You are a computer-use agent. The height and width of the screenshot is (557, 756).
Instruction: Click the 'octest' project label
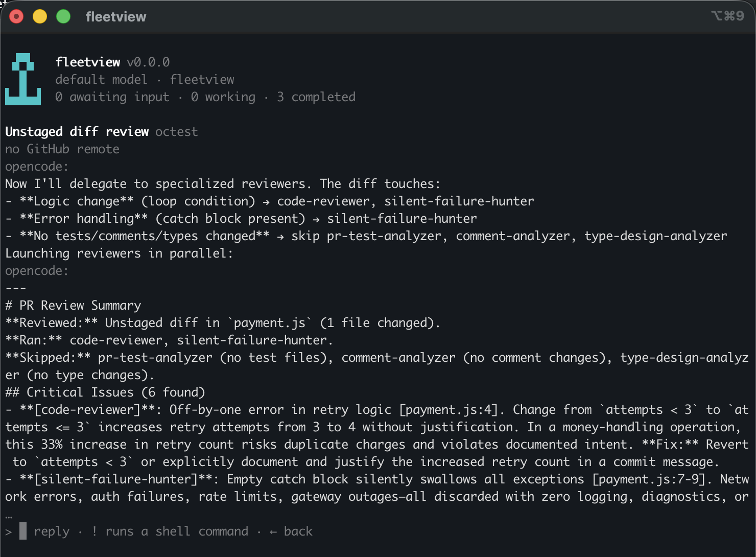click(176, 132)
